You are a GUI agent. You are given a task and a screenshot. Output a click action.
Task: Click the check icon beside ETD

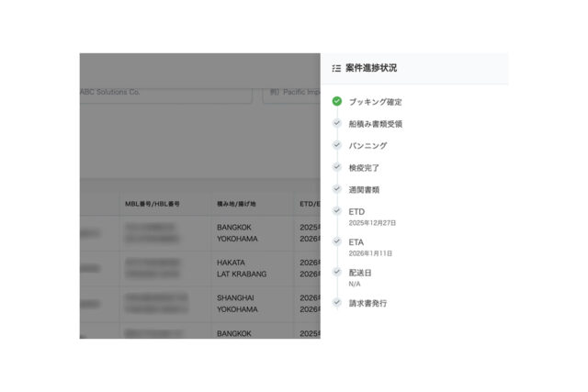pos(337,211)
